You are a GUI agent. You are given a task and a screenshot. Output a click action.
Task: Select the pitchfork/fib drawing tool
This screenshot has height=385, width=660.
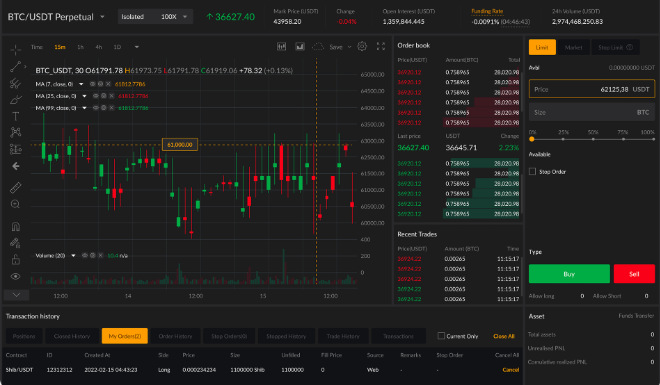coord(16,83)
